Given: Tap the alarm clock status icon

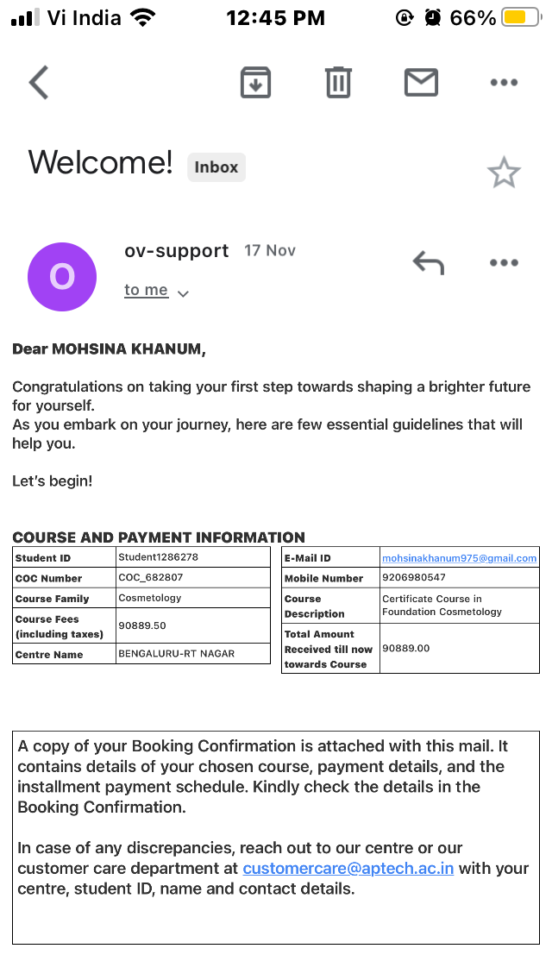Looking at the screenshot, I should click(433, 17).
